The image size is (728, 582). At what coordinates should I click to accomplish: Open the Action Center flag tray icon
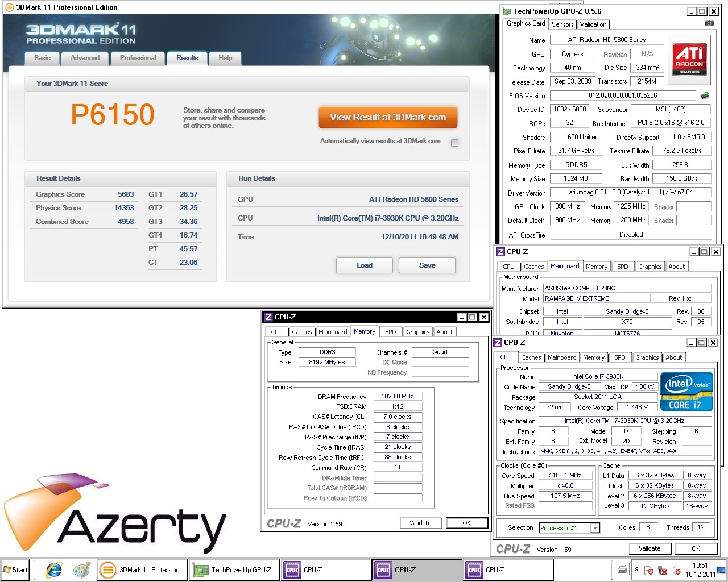(x=649, y=570)
